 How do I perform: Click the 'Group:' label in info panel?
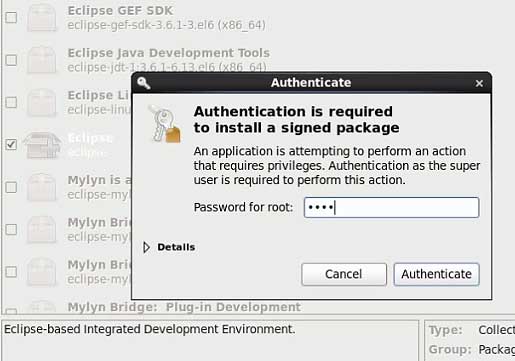(x=450, y=349)
